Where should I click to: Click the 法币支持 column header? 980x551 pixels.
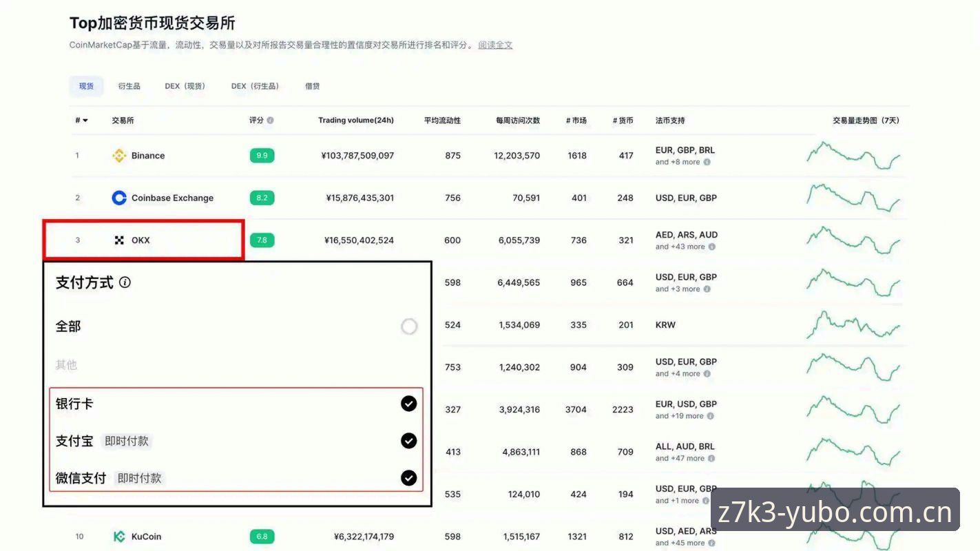pyautogui.click(x=670, y=121)
